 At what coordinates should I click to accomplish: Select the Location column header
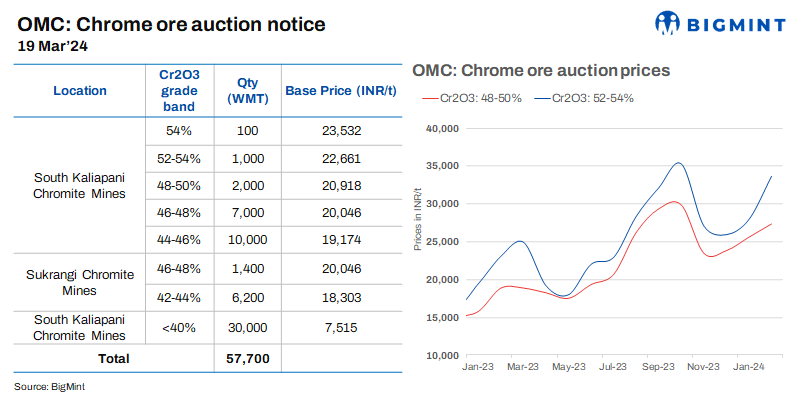[x=80, y=91]
